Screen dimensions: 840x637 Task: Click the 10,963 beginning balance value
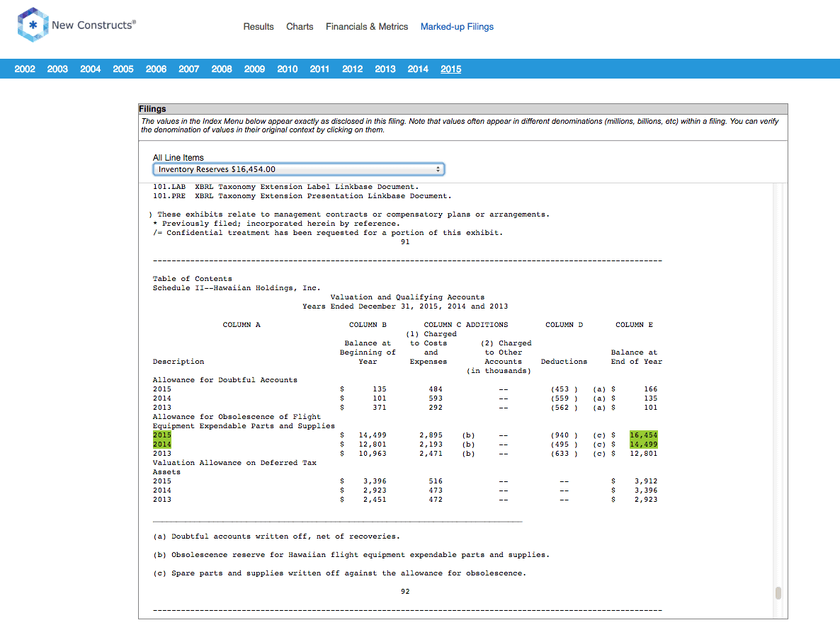373,454
